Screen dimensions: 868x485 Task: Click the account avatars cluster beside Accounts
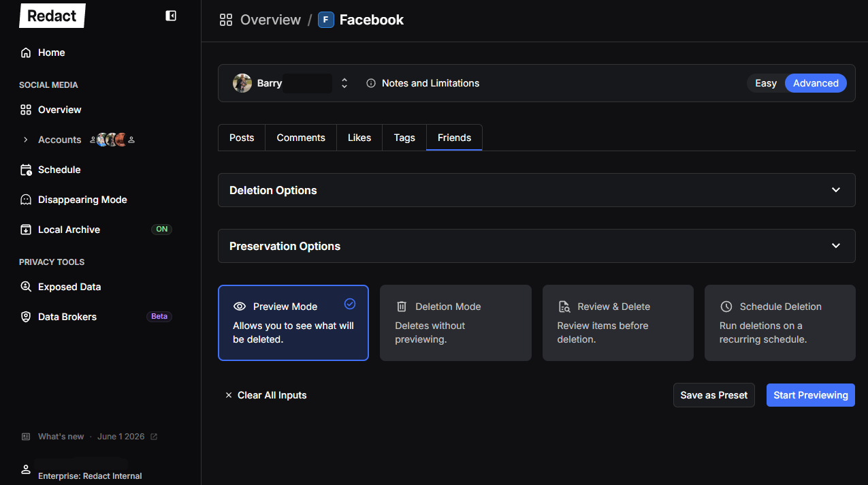[x=112, y=140]
